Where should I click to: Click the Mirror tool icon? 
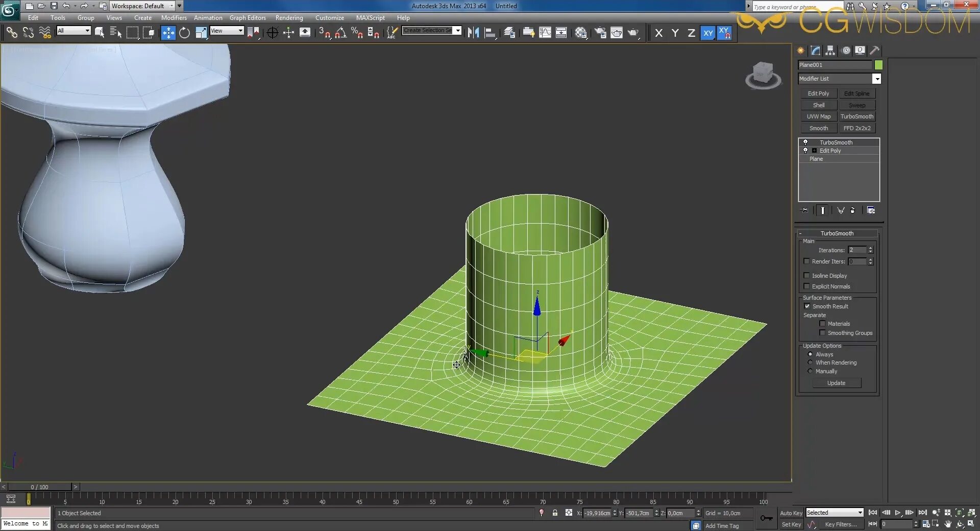point(473,33)
